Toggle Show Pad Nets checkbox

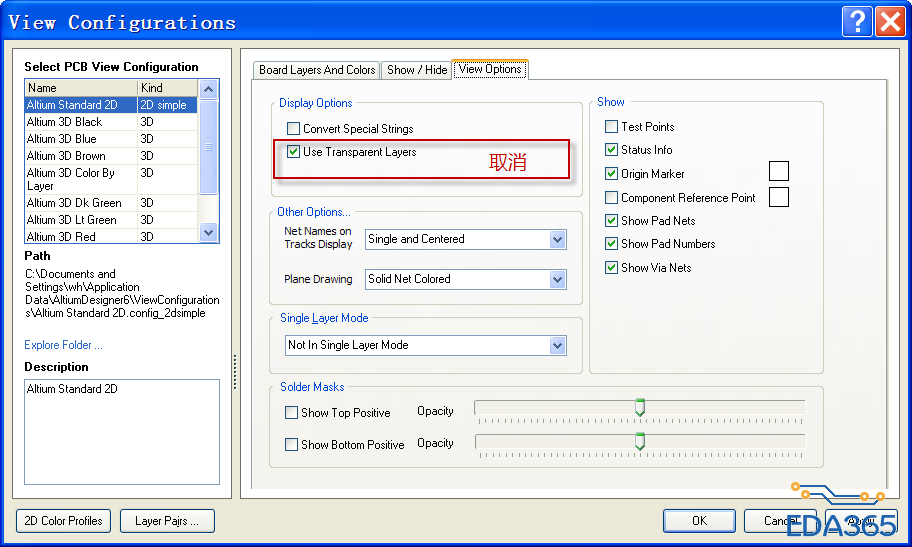pyautogui.click(x=611, y=221)
